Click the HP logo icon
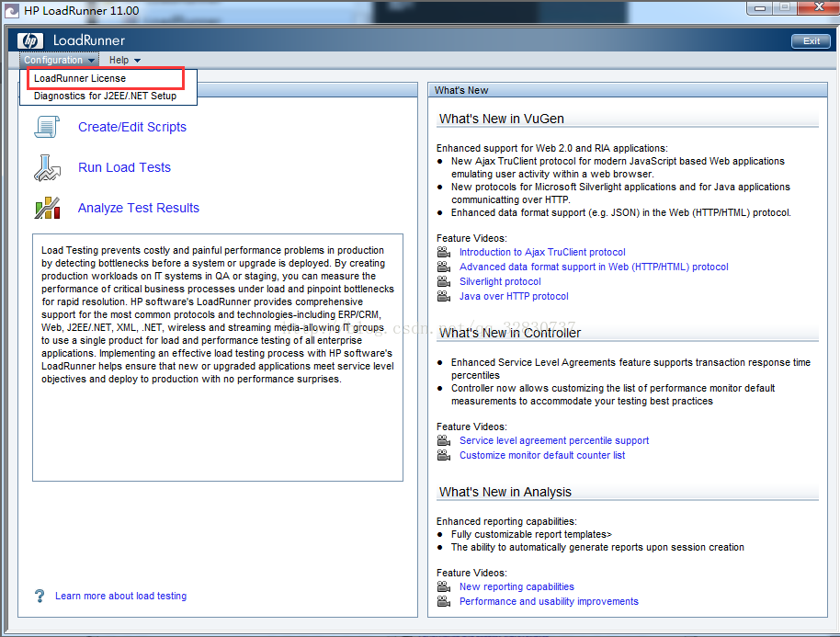The height and width of the screenshot is (637, 840). tap(30, 40)
